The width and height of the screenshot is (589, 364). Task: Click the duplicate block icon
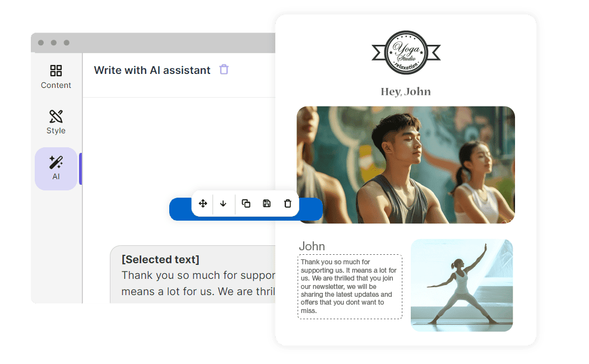pyautogui.click(x=246, y=203)
